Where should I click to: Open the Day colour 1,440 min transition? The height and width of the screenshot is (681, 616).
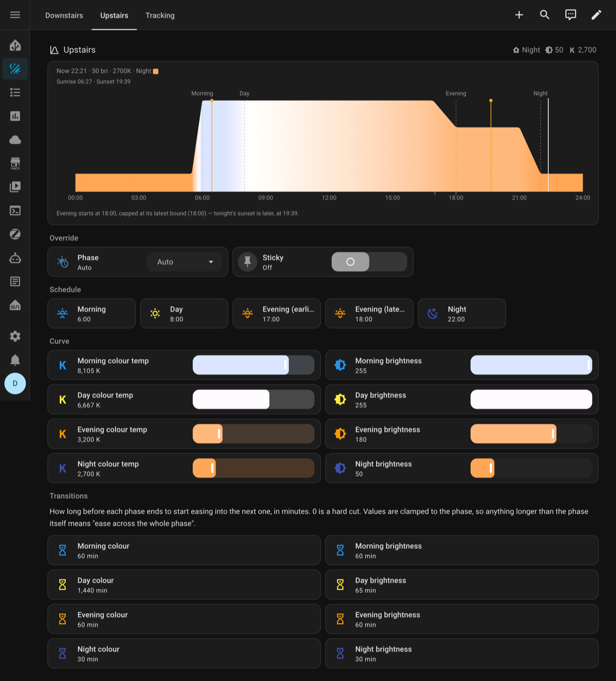(184, 585)
